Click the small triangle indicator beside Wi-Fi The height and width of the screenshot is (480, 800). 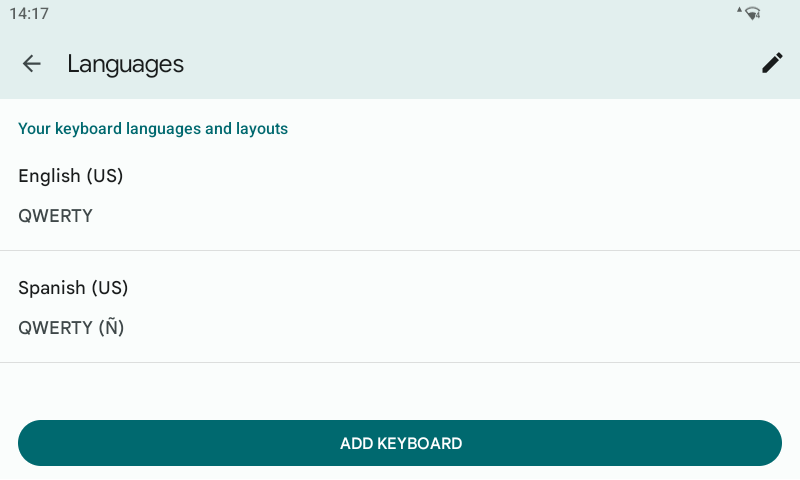739,10
